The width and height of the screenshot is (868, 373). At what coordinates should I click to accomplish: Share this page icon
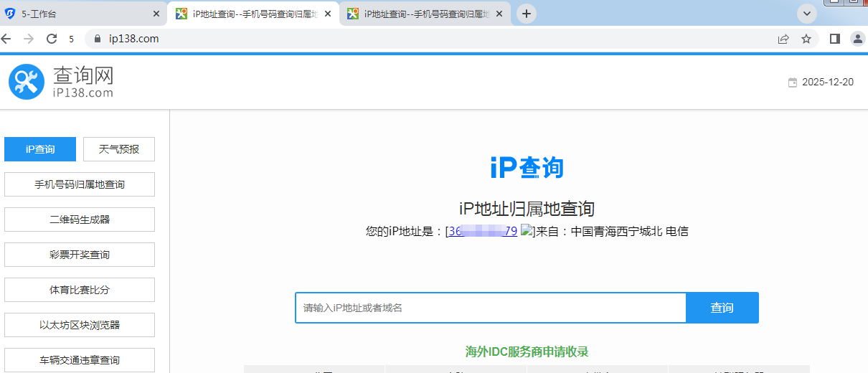click(783, 39)
